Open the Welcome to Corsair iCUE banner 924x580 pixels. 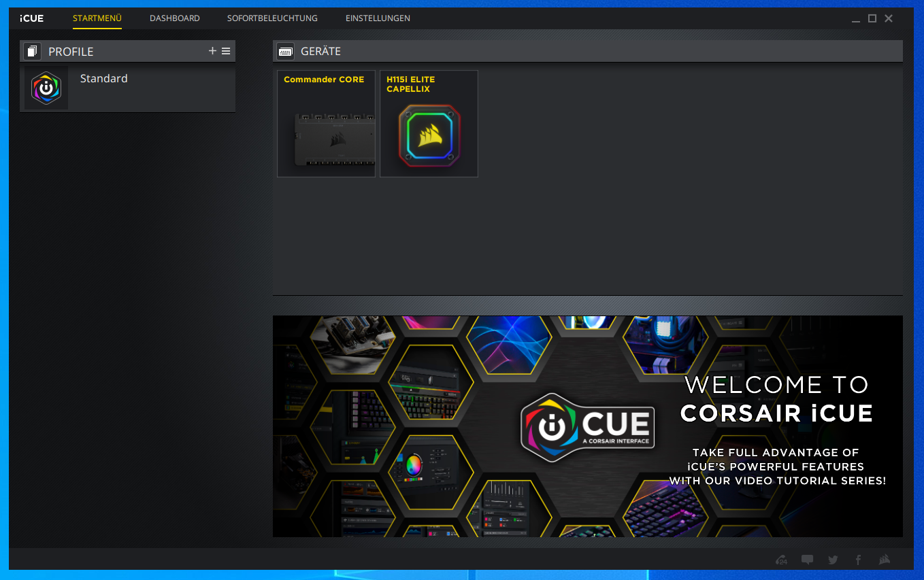(588, 426)
